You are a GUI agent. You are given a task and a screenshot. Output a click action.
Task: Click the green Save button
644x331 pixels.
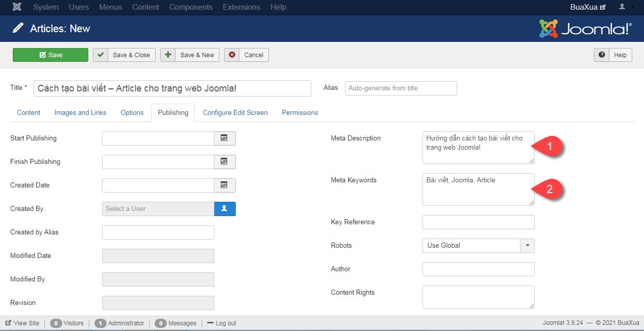pos(51,55)
